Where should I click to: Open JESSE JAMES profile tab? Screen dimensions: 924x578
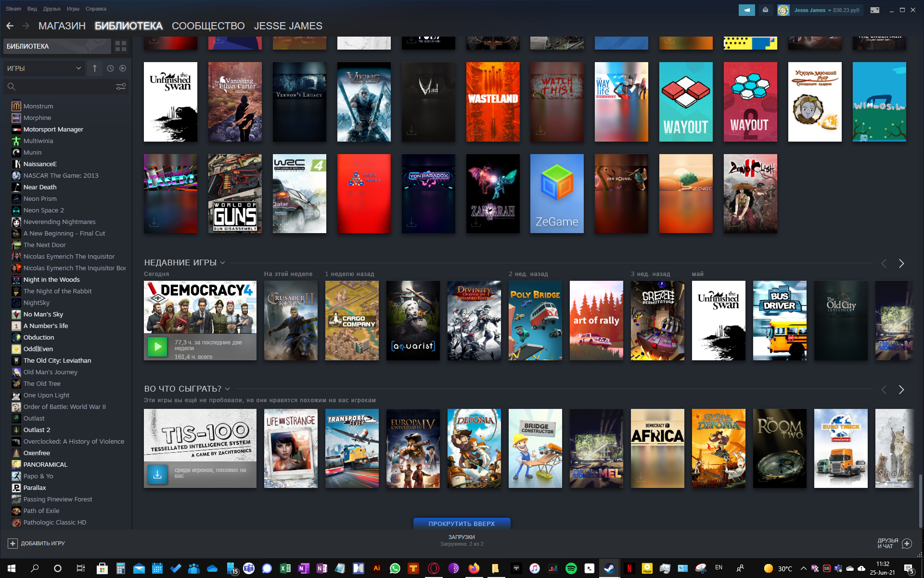point(288,26)
